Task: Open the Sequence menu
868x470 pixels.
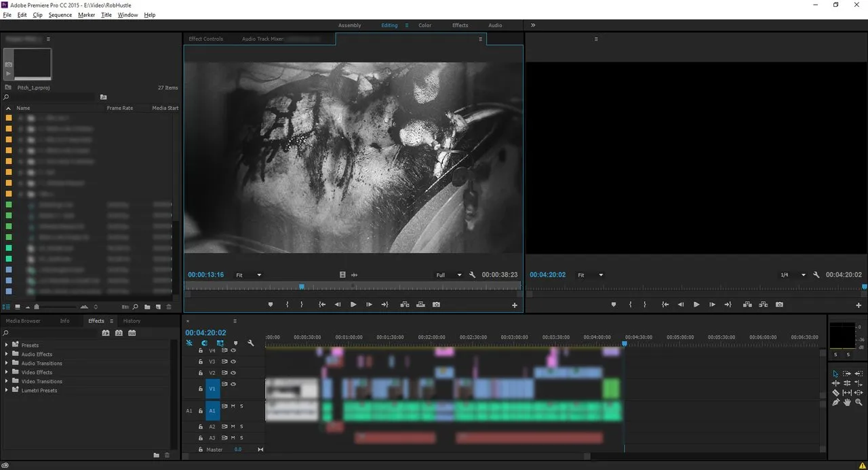Action: [x=60, y=15]
